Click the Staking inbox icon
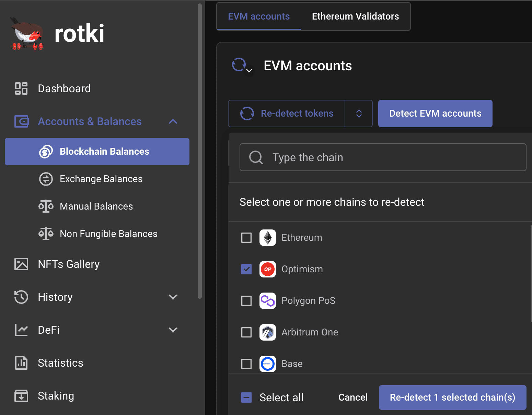This screenshot has width=532, height=415. pyautogui.click(x=21, y=396)
